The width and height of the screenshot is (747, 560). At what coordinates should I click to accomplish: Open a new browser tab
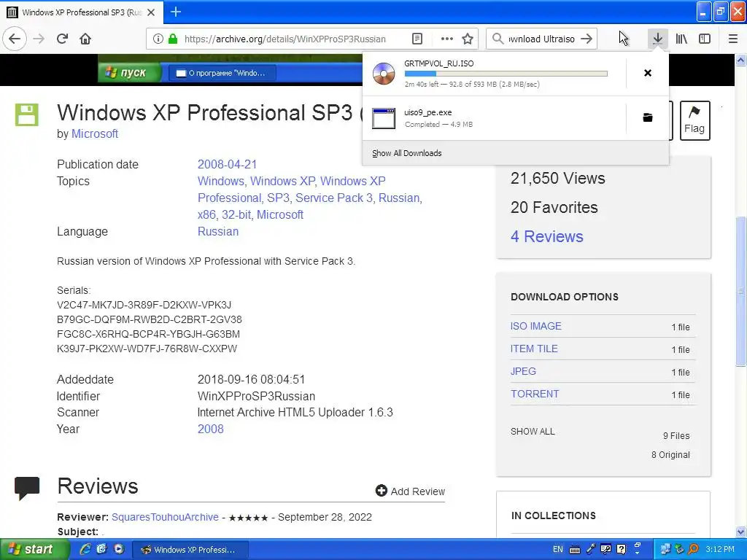pos(176,12)
